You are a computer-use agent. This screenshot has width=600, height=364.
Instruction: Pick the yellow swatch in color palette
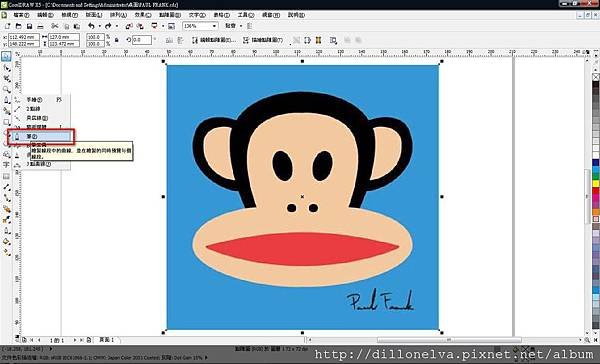(x=596, y=183)
